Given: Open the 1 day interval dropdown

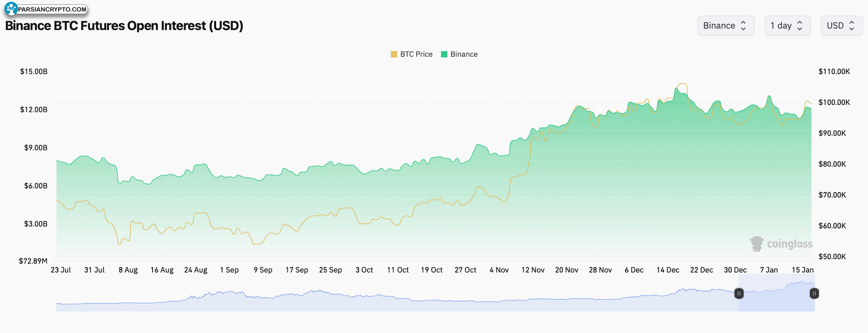Looking at the screenshot, I should click(787, 26).
